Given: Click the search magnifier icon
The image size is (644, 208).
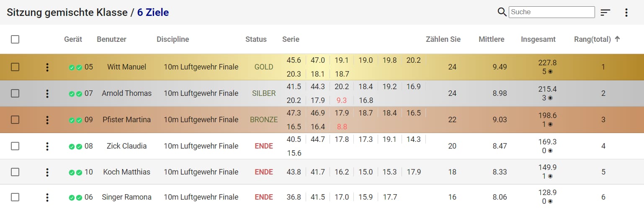Looking at the screenshot, I should [502, 12].
